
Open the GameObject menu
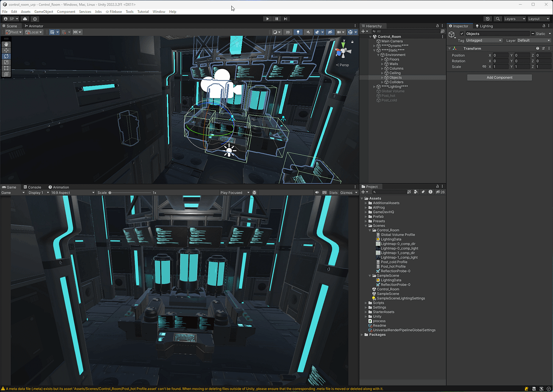(44, 12)
